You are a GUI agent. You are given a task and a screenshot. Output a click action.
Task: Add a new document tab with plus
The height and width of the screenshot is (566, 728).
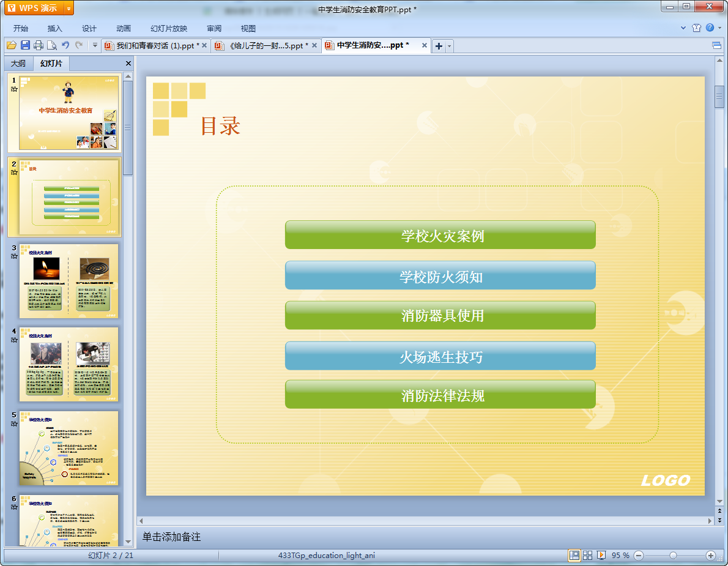[x=439, y=46]
